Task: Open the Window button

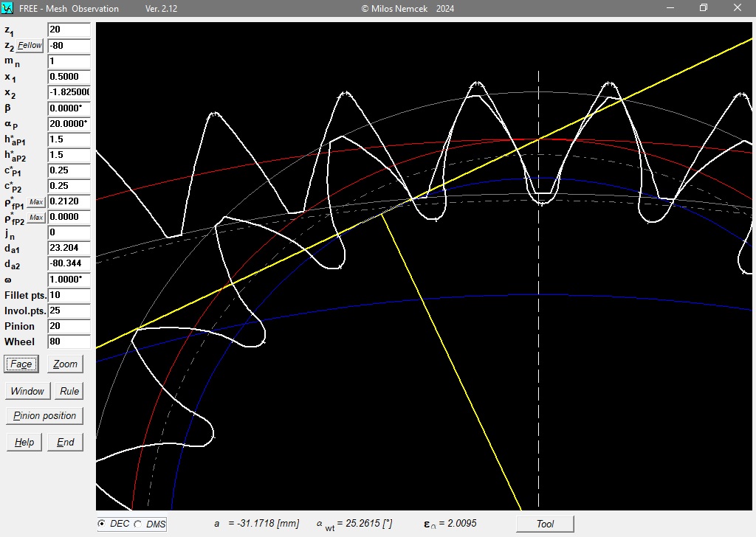Action: coord(27,391)
